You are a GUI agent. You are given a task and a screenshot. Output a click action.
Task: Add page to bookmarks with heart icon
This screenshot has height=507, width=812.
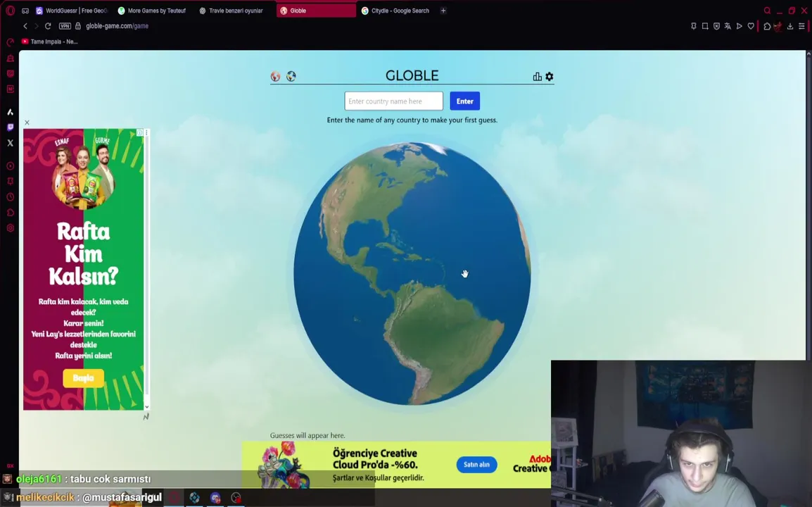(751, 26)
